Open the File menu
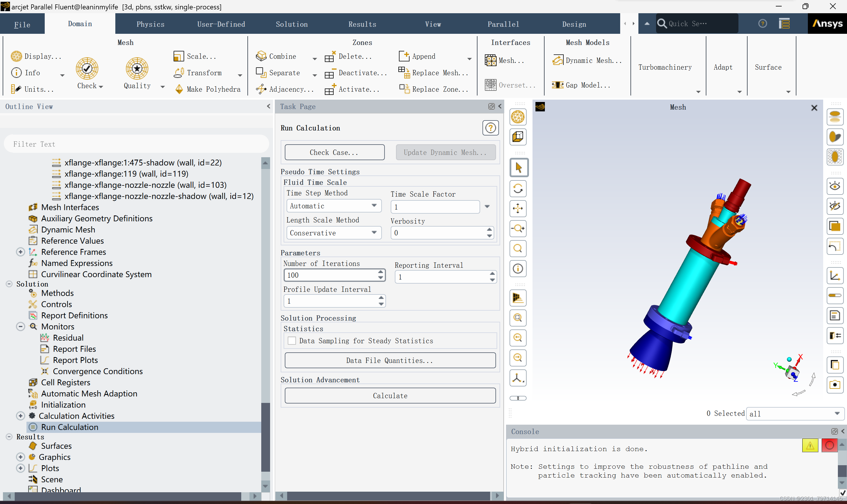 (x=22, y=24)
